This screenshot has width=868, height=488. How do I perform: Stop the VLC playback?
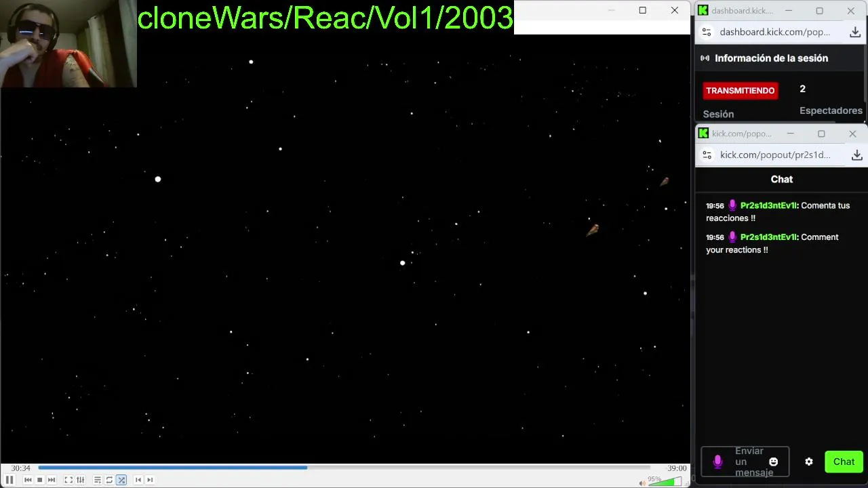(x=39, y=480)
